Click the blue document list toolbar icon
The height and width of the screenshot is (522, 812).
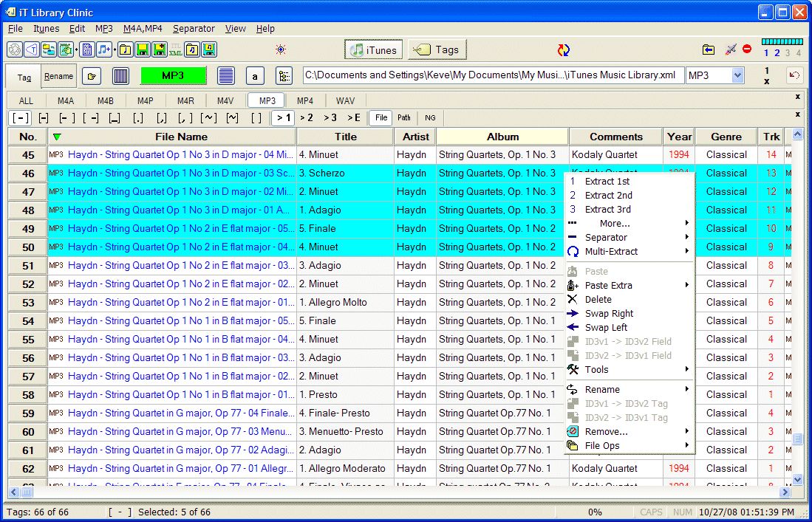pyautogui.click(x=87, y=49)
